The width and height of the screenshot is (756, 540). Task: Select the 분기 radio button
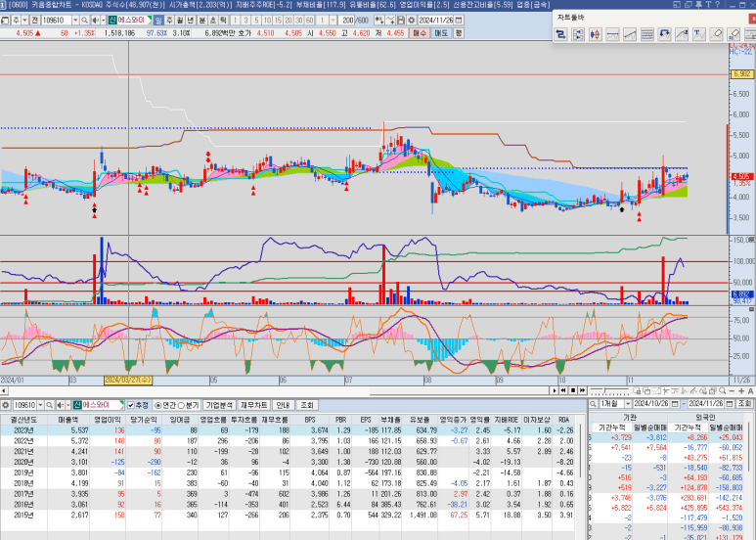click(x=181, y=405)
